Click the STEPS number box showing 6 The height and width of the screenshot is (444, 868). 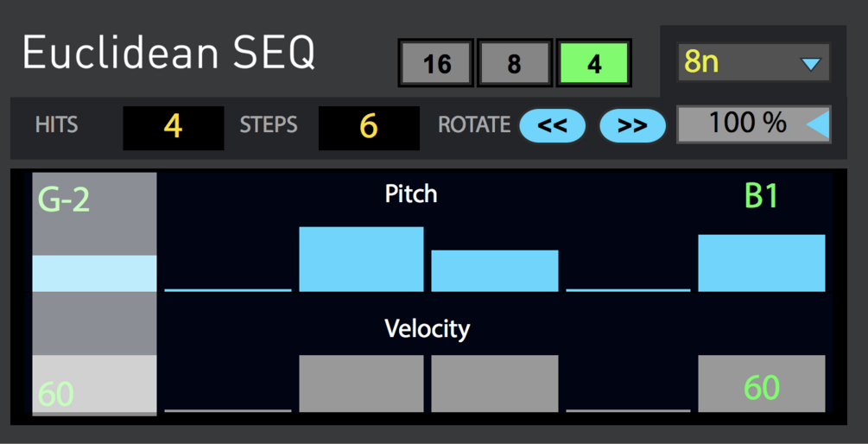369,127
